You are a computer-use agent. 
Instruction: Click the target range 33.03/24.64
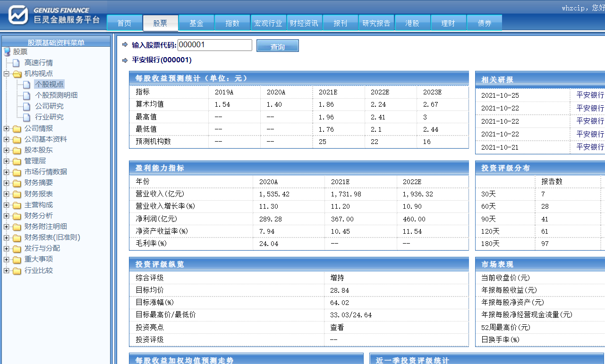coord(351,315)
